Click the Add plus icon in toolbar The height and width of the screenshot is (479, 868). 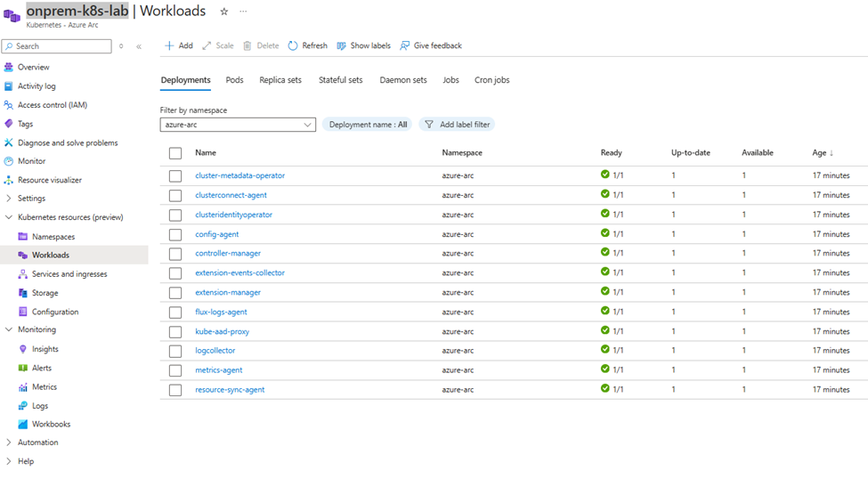tap(169, 45)
